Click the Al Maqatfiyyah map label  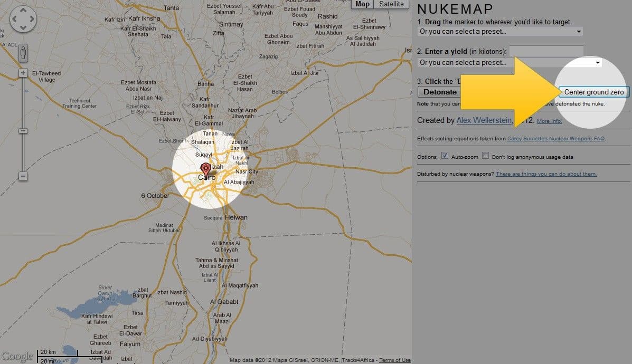click(240, 285)
